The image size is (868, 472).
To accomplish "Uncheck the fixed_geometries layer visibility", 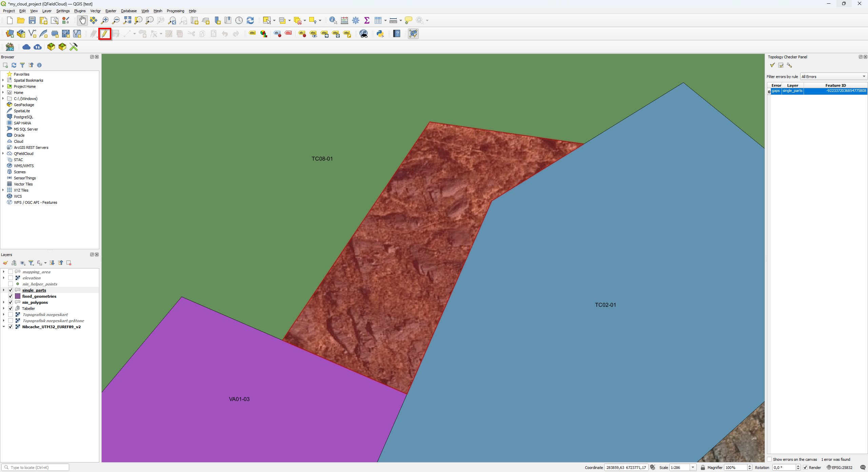I will (x=11, y=296).
